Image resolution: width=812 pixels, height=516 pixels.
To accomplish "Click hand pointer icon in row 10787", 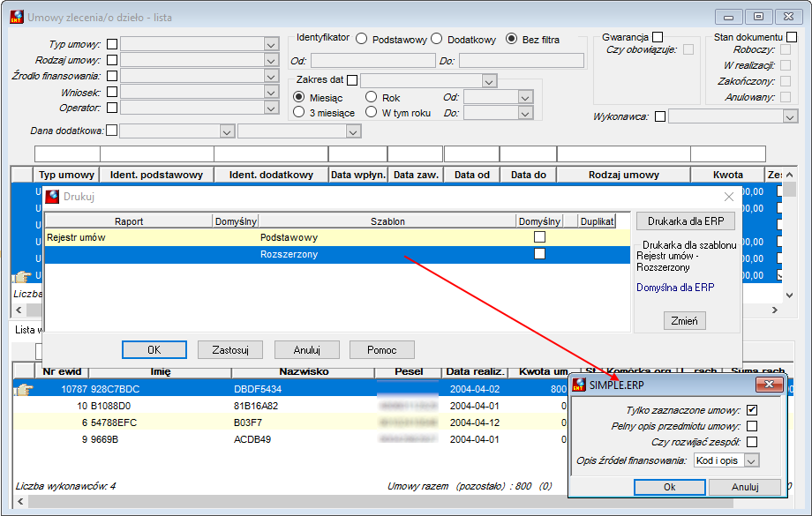I will 22,389.
